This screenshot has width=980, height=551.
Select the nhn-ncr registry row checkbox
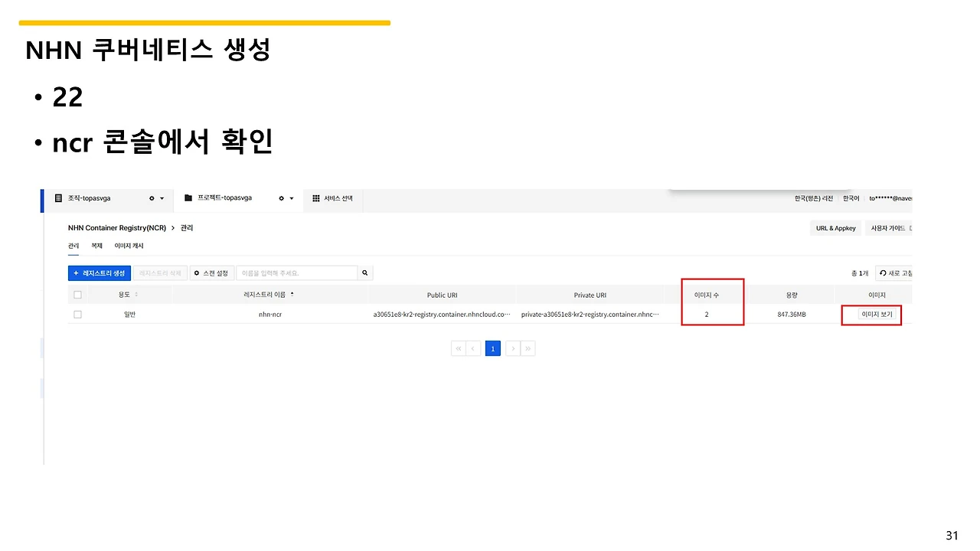coord(78,314)
